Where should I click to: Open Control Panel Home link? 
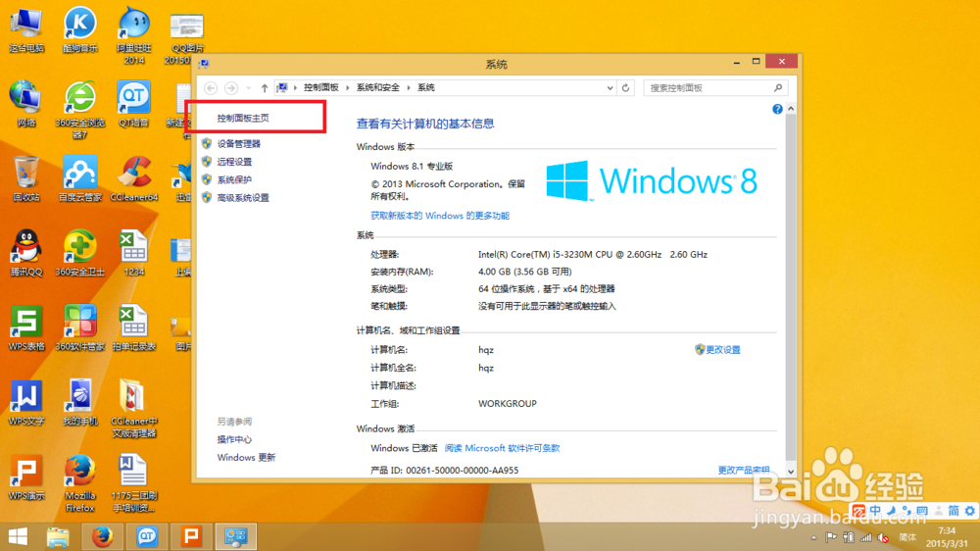coord(243,118)
